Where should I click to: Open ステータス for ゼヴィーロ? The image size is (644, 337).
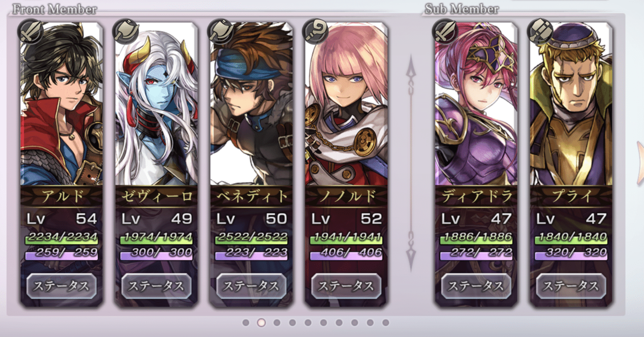click(157, 286)
